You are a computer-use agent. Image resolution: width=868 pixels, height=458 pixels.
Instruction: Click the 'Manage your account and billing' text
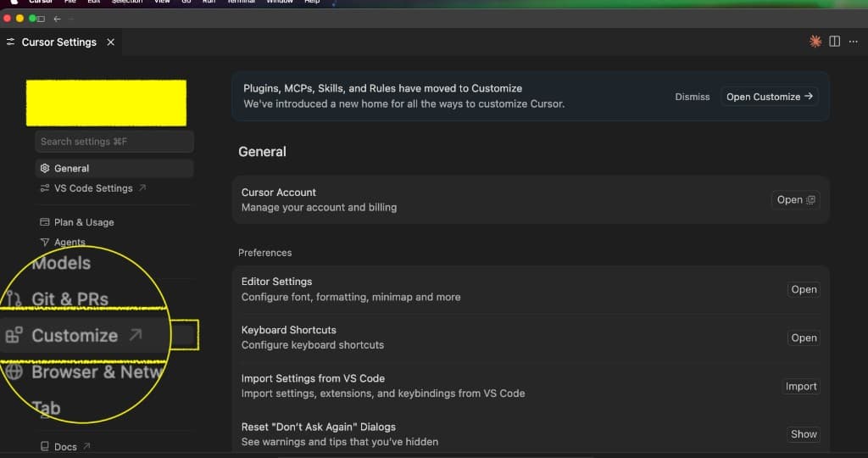[x=319, y=208]
